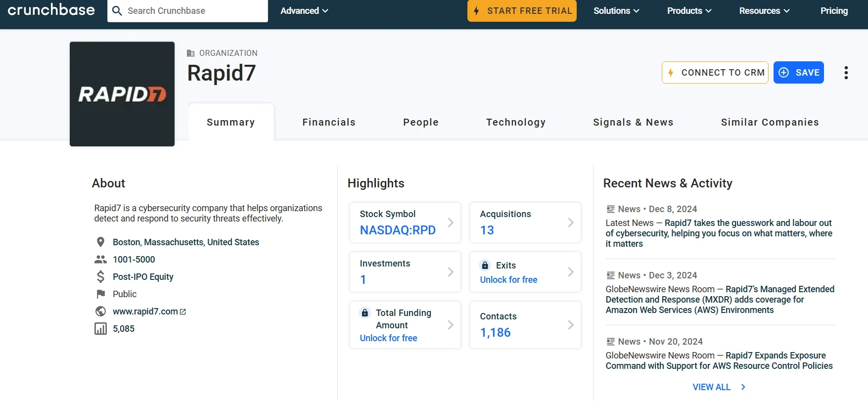Open the Resources dropdown menu
The image size is (868, 401).
coord(764,11)
